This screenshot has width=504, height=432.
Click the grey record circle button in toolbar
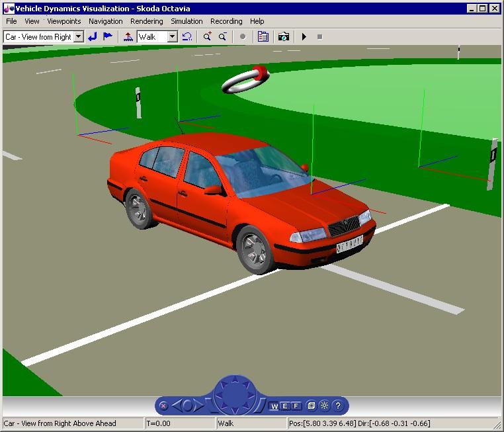tap(243, 36)
